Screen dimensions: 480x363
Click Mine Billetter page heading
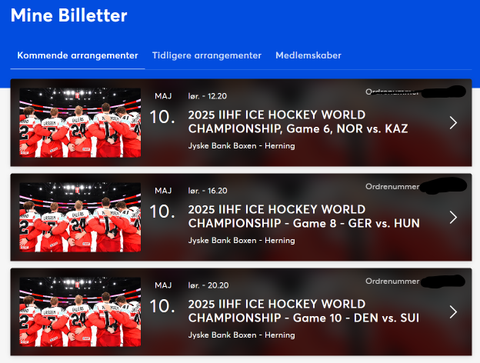tap(69, 15)
